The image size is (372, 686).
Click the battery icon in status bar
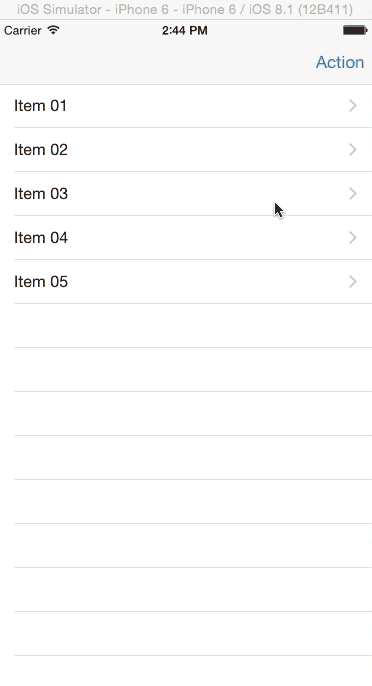click(355, 30)
